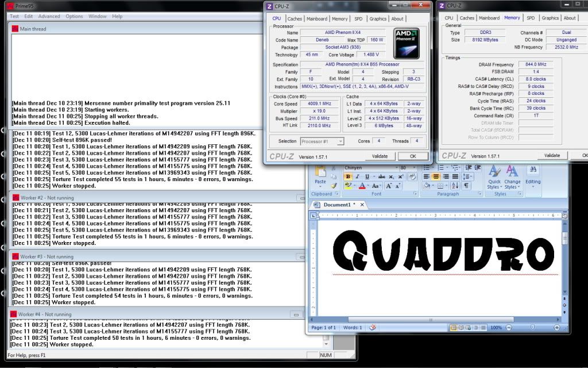
Task: Toggle Italic formatting in Word ribbon
Action: coord(357,177)
